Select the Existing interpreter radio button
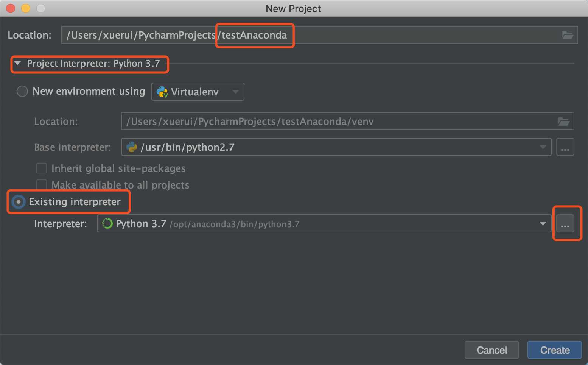Screen dimensions: 588x365 click(19, 202)
